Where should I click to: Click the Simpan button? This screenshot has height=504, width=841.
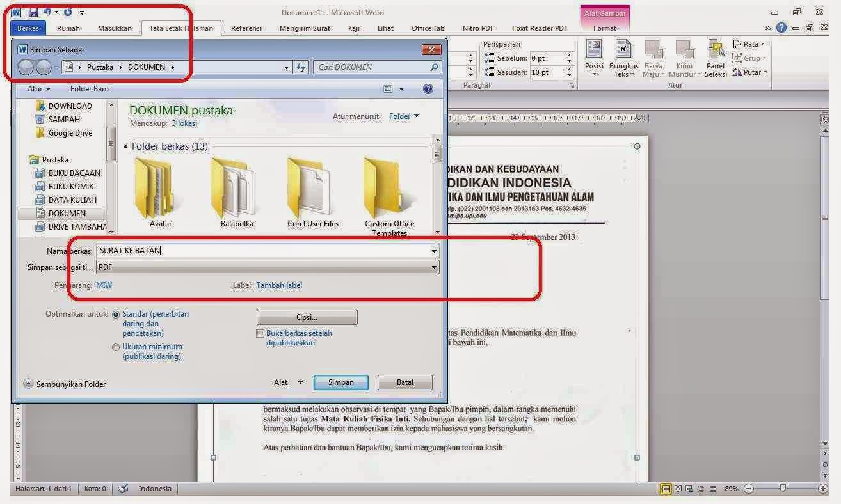340,382
